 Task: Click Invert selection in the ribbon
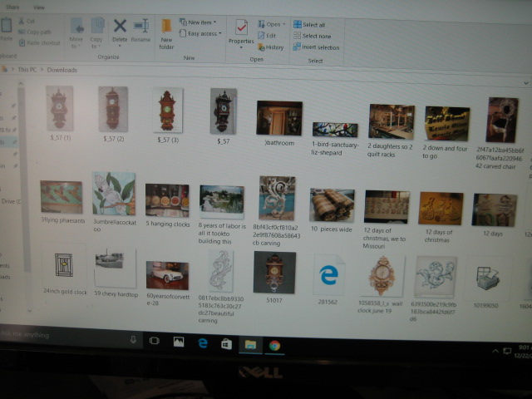[x=316, y=47]
